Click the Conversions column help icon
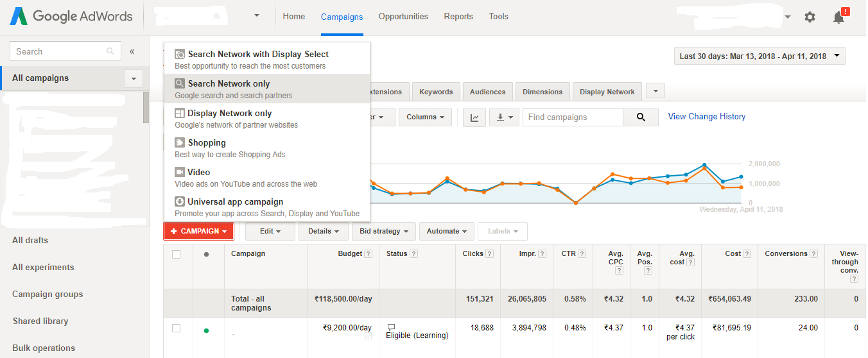The width and height of the screenshot is (868, 358). (814, 254)
